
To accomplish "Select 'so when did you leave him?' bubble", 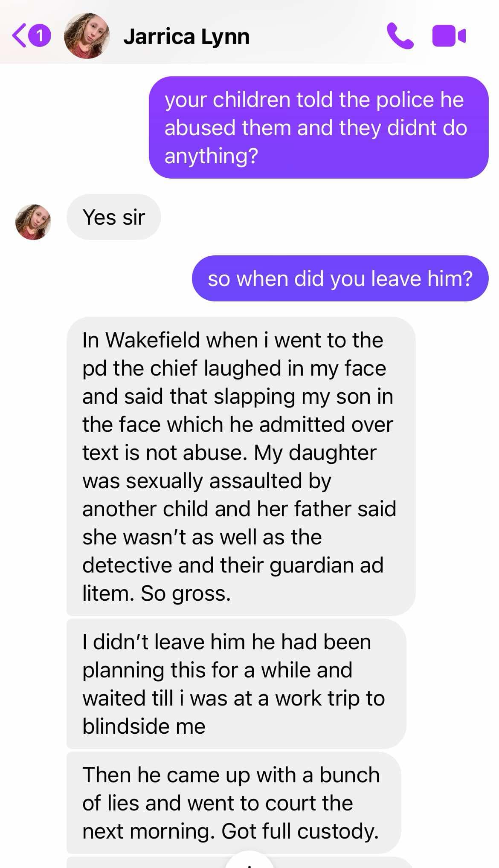I will pyautogui.click(x=340, y=278).
